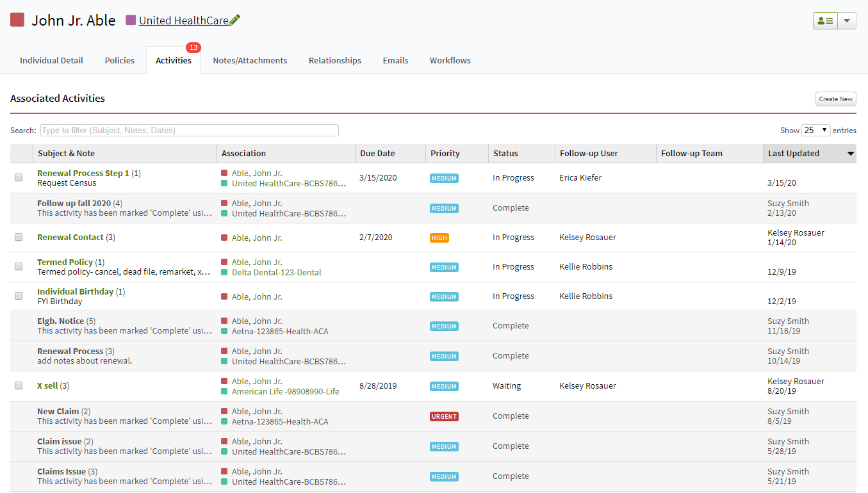Click Follow up fall 2020 subject text
Image resolution: width=868 pixels, height=493 pixels.
tap(74, 203)
